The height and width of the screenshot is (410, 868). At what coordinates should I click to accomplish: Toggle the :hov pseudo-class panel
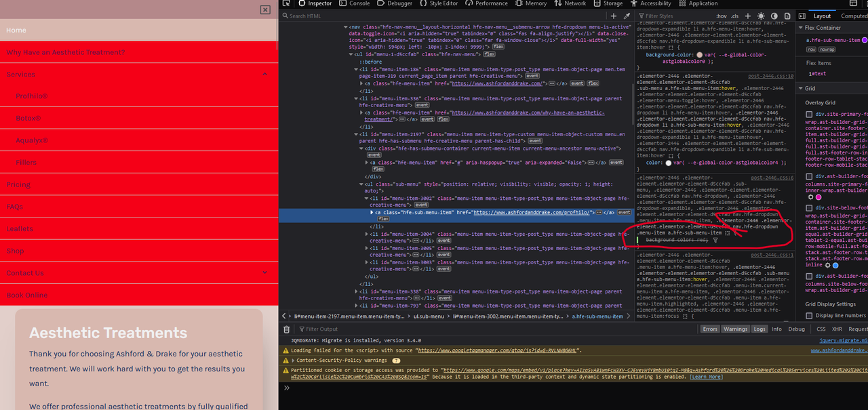pyautogui.click(x=721, y=16)
